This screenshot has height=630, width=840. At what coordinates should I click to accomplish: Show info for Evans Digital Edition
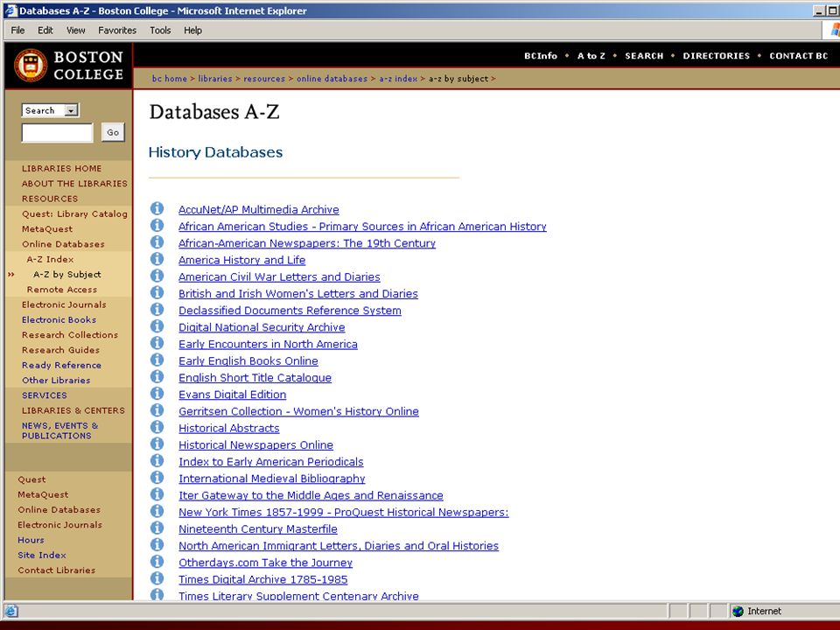click(157, 393)
